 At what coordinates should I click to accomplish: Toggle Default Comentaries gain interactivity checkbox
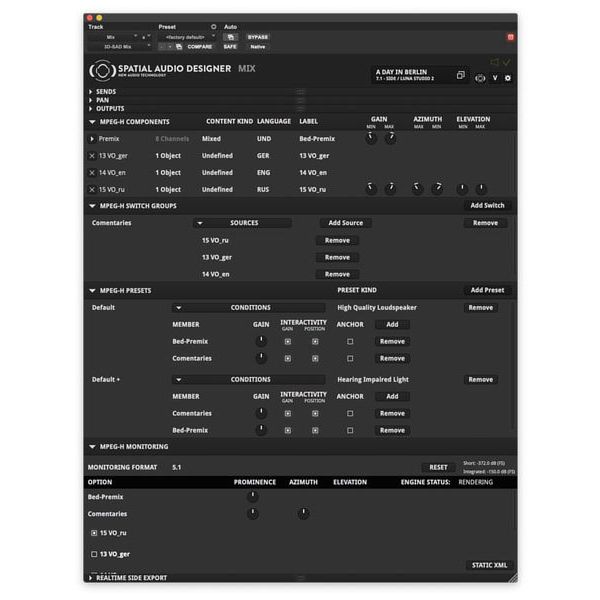click(288, 359)
